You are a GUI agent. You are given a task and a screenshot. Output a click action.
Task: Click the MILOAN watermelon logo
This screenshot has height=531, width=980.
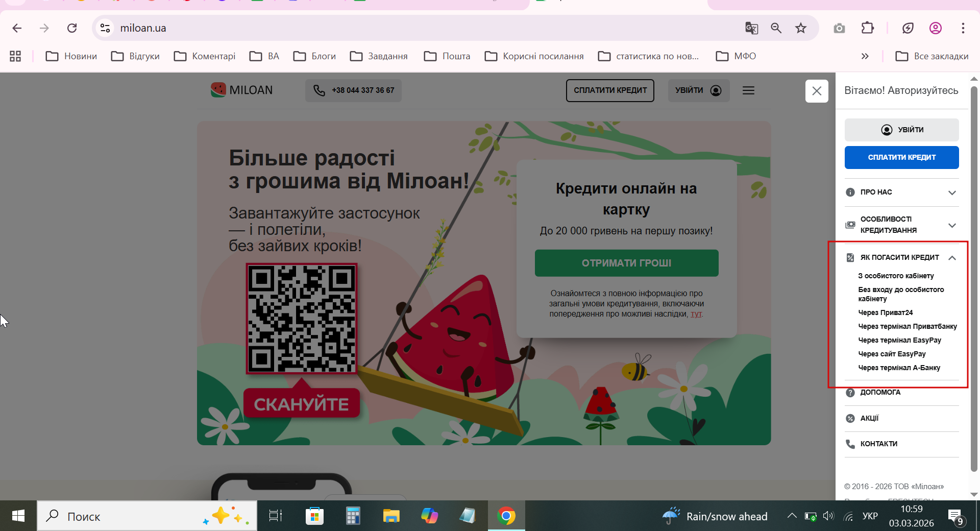pos(242,90)
